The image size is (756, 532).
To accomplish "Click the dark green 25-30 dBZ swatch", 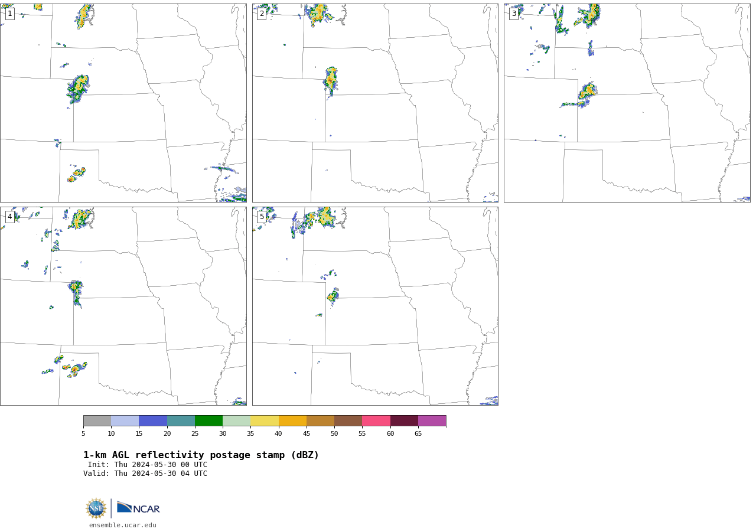I will click(208, 420).
